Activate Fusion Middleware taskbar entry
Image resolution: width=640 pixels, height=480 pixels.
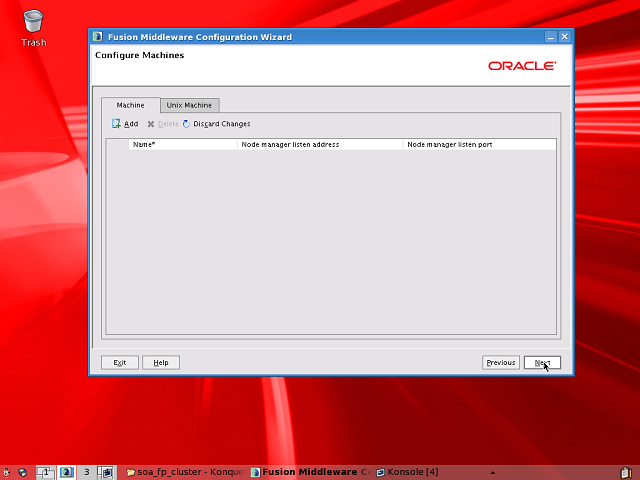point(311,472)
